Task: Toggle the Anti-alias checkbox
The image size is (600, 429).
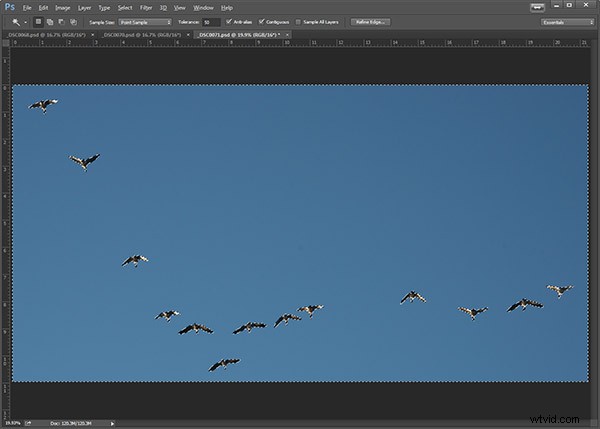Action: [x=229, y=22]
